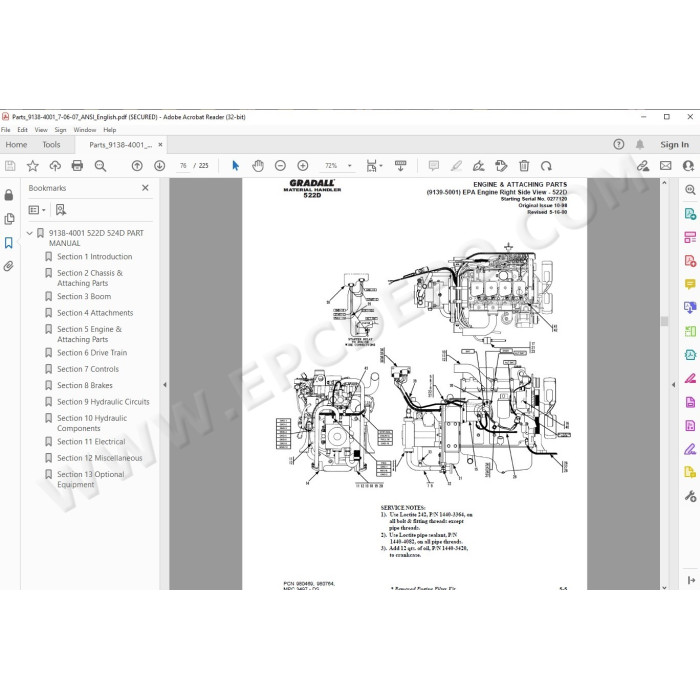Jump to Section 11 Electrical bookmark

point(91,442)
